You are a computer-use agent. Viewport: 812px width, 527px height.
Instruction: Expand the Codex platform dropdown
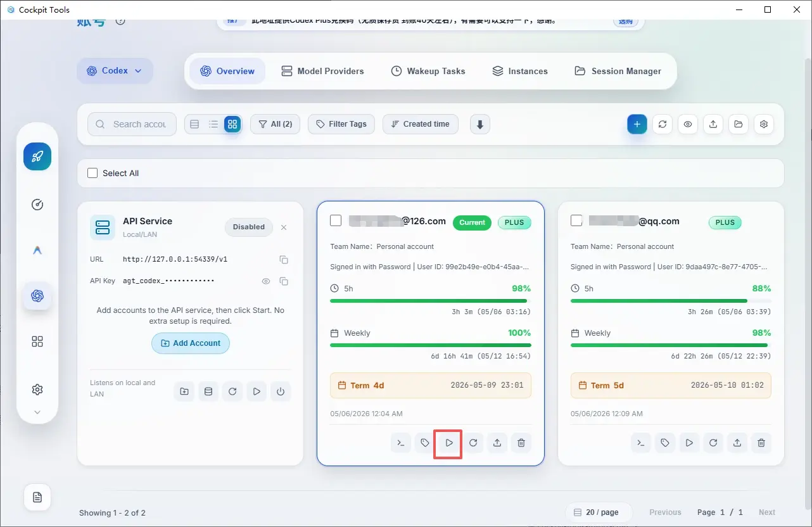pyautogui.click(x=115, y=71)
